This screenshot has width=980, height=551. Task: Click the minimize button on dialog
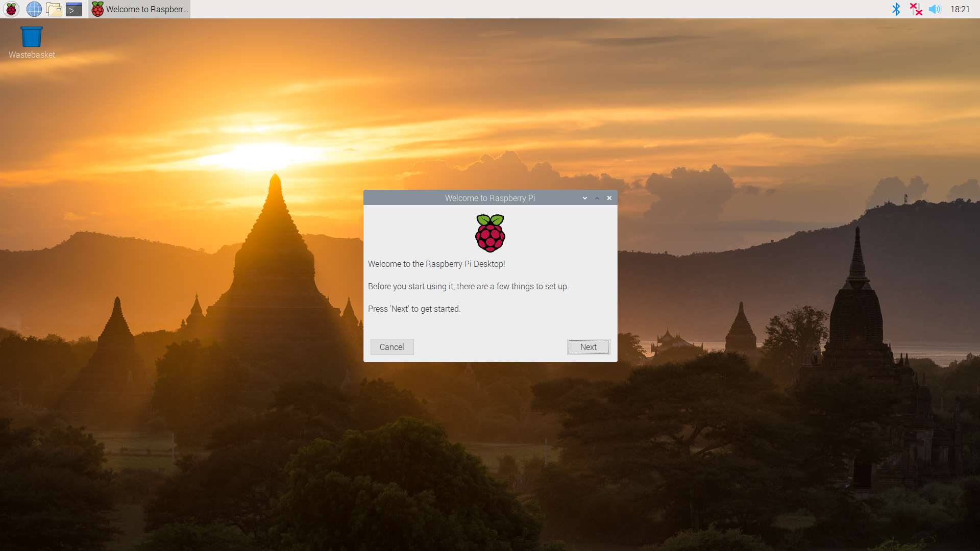585,198
